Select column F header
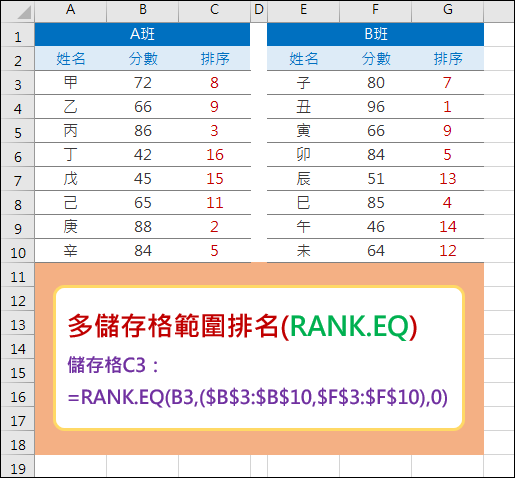 [375, 11]
